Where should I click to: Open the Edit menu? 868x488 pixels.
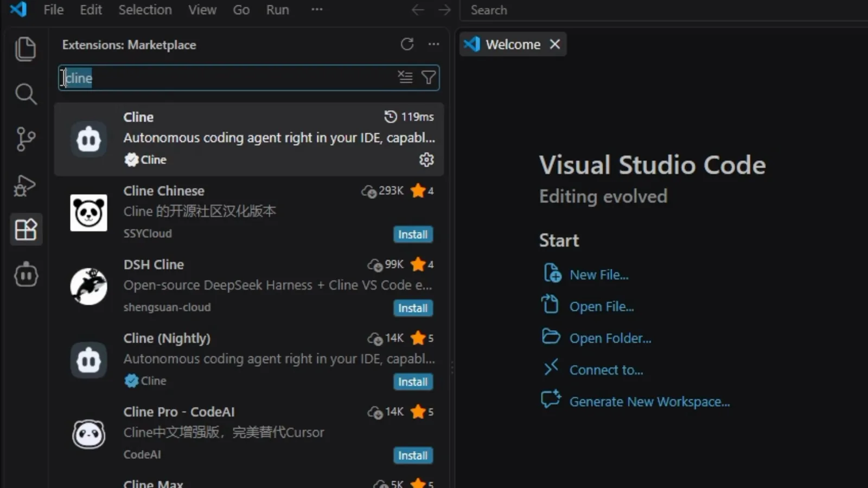[x=91, y=10]
